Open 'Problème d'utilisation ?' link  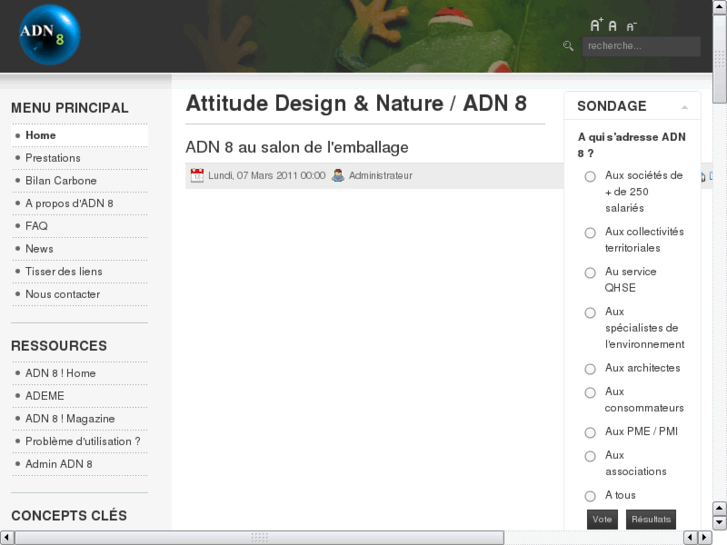[x=79, y=442]
